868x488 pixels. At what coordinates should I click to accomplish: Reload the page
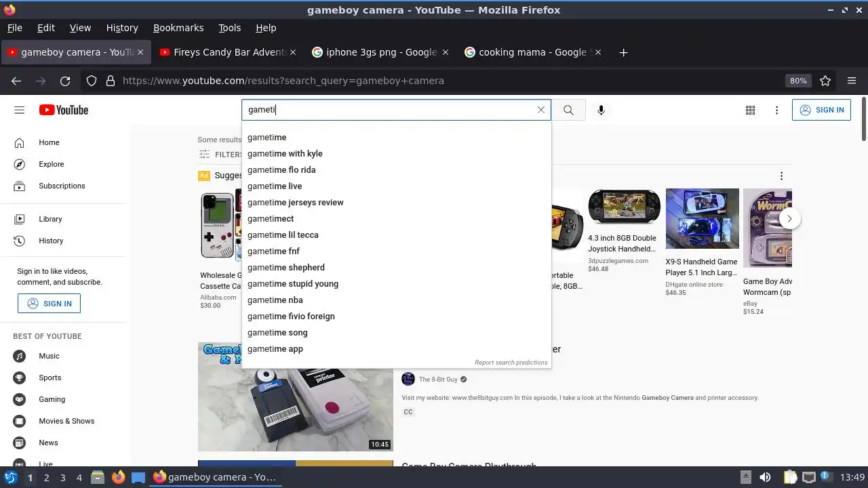(x=65, y=81)
